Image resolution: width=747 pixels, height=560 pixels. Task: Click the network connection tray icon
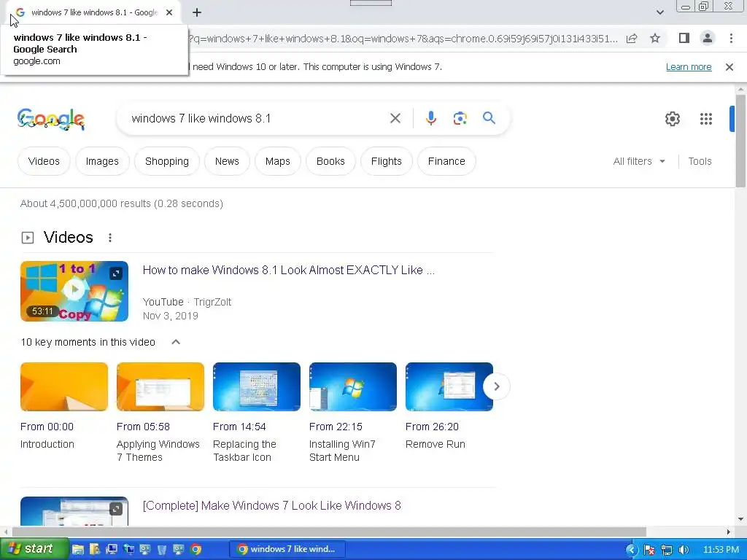[667, 550]
